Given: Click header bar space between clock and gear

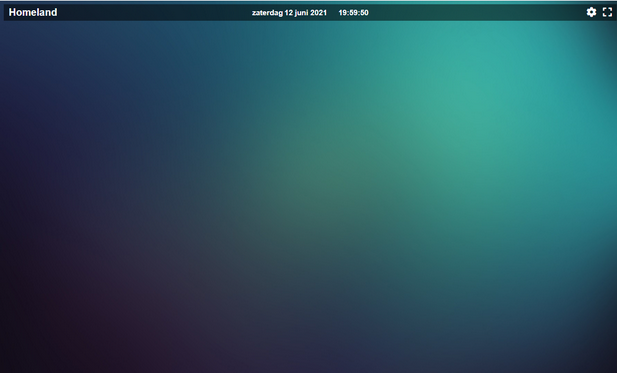Looking at the screenshot, I should point(476,12).
